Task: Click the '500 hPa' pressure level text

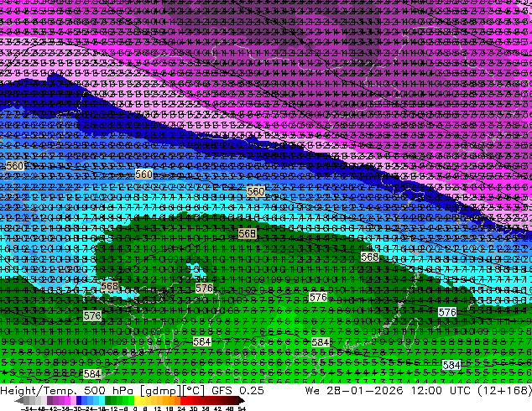Action: [x=110, y=391]
